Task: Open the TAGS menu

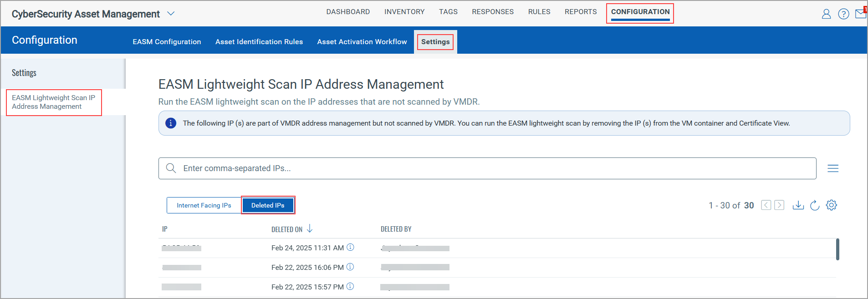Action: pyautogui.click(x=448, y=12)
